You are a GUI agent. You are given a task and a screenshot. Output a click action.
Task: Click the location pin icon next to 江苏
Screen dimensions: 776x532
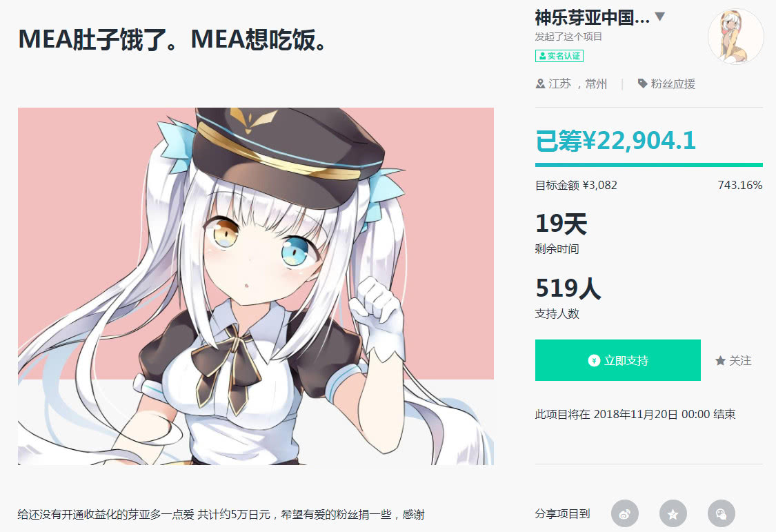pyautogui.click(x=540, y=83)
